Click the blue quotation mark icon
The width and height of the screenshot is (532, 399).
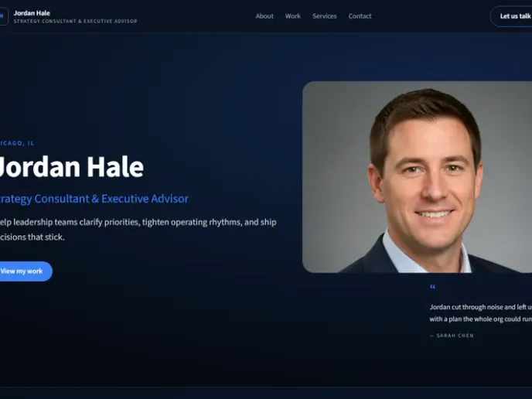tap(432, 287)
